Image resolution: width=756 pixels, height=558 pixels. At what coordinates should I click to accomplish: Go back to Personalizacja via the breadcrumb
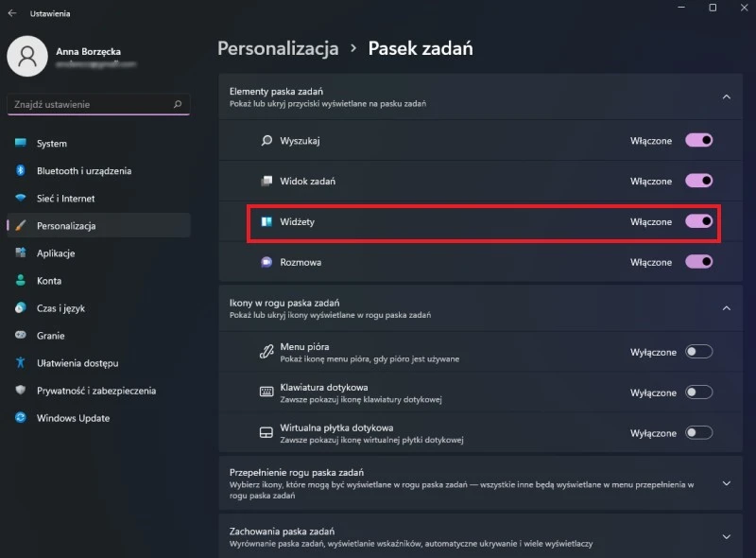[x=278, y=47]
